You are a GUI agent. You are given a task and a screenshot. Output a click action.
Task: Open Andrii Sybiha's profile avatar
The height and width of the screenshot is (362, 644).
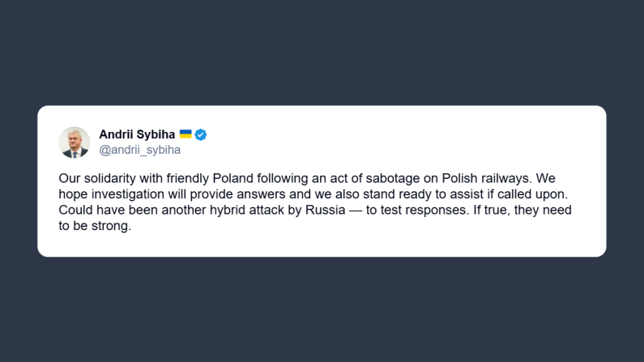click(x=74, y=142)
